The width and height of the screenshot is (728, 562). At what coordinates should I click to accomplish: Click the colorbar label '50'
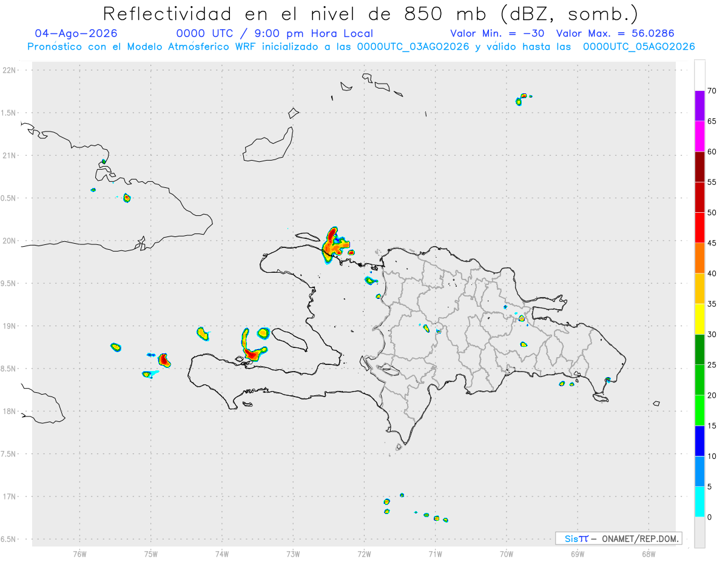tap(712, 213)
